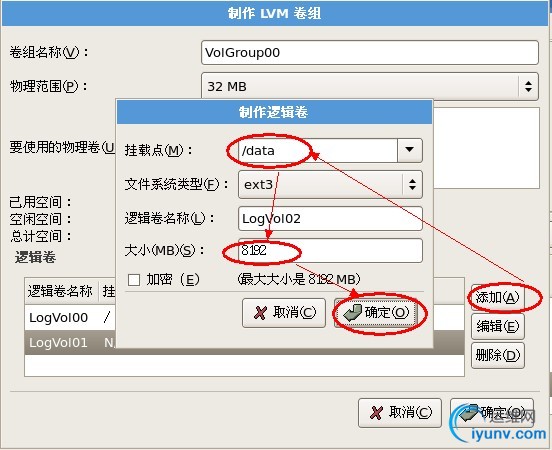
Task: Expand the mount point dropdown arrow
Action: (x=410, y=150)
